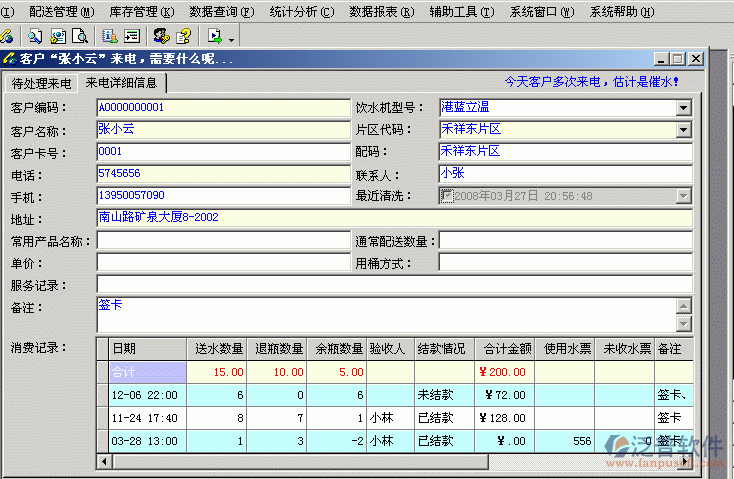
Task: Open the document preview magnifier icon
Action: tap(78, 37)
